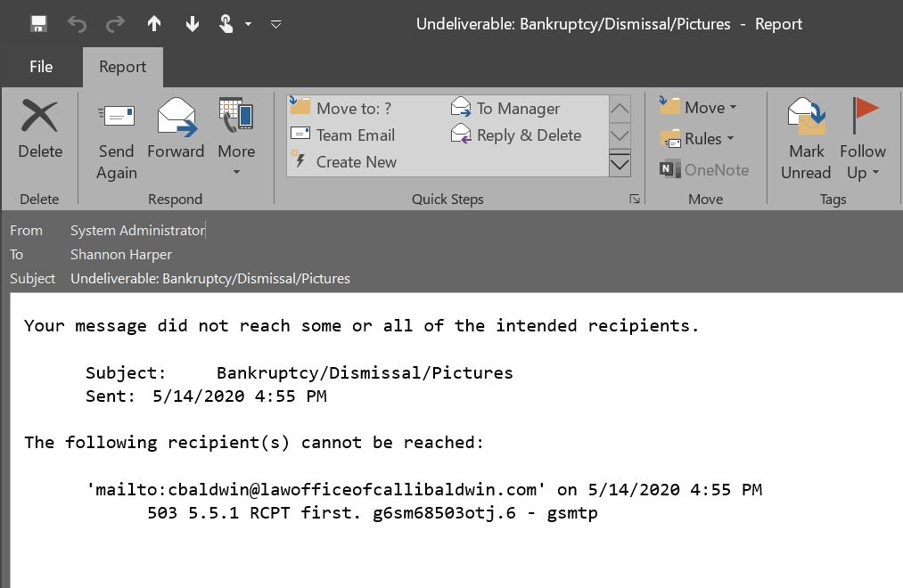
Task: Save the message from quick access toolbar
Action: coord(37,24)
